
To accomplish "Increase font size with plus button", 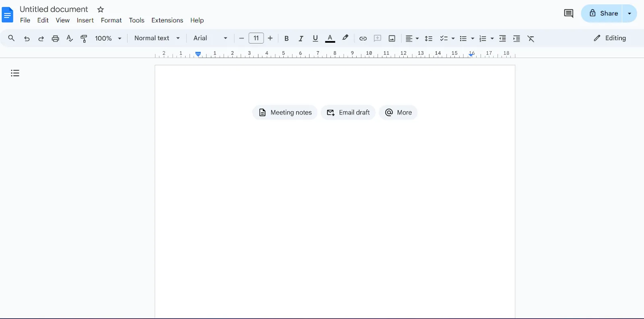I will point(270,38).
